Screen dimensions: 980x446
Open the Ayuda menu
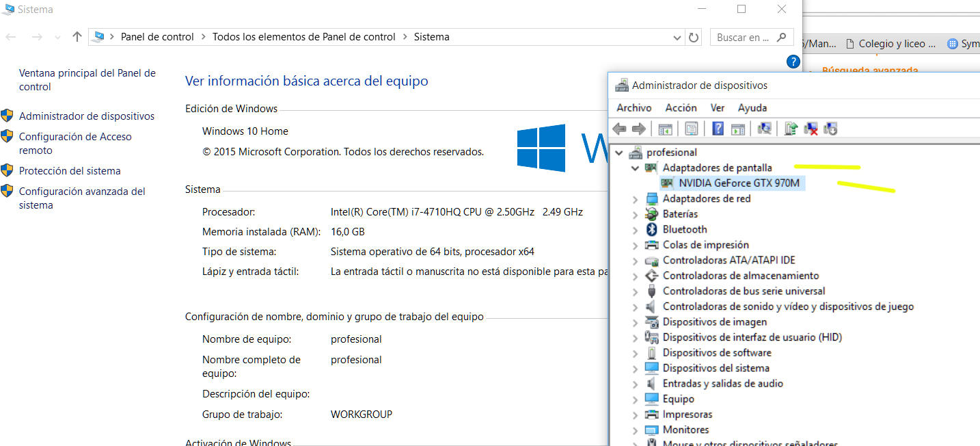tap(752, 107)
